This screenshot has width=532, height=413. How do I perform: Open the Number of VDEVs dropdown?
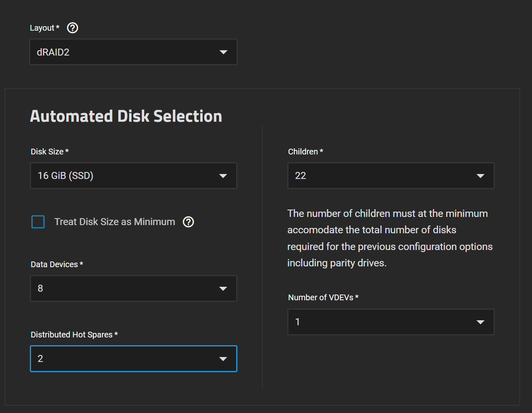(391, 322)
